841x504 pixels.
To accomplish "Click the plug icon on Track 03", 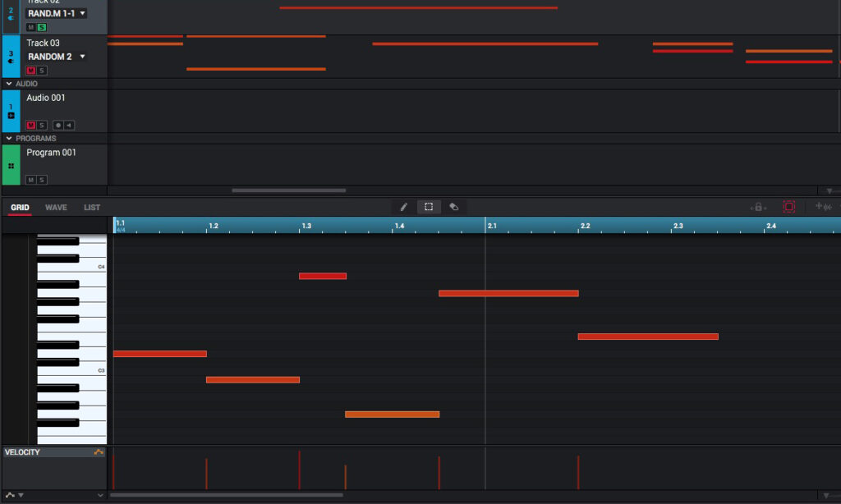I will coord(11,61).
